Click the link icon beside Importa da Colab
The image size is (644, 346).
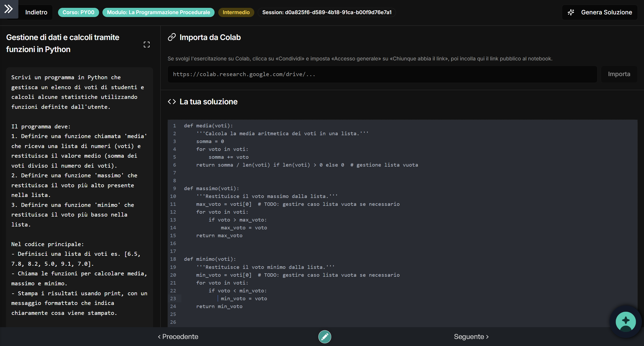click(172, 37)
